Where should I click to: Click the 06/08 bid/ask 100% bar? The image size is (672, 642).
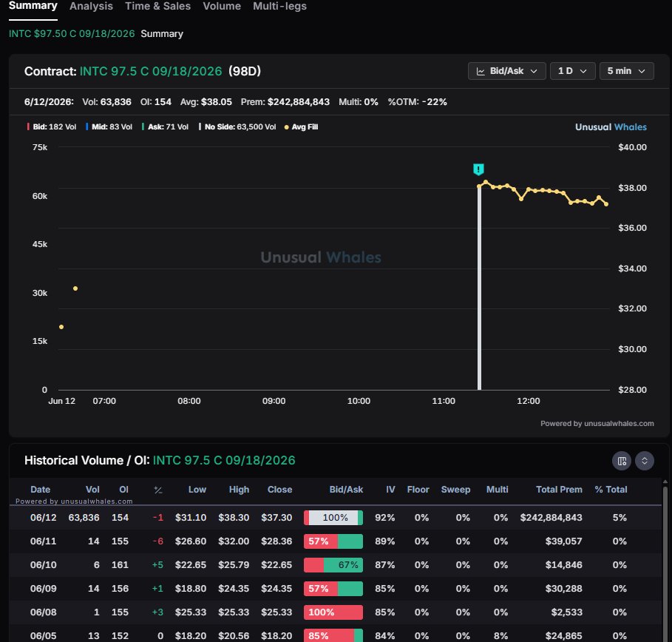pyautogui.click(x=333, y=612)
